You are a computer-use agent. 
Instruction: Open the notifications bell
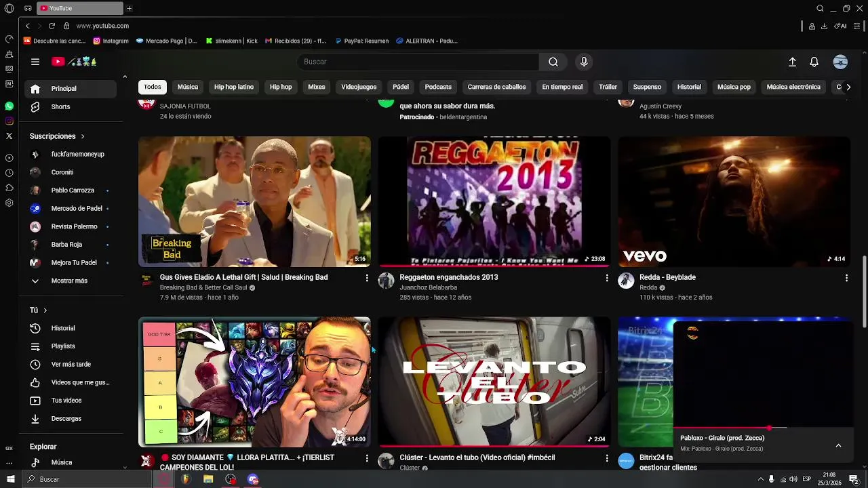point(814,62)
